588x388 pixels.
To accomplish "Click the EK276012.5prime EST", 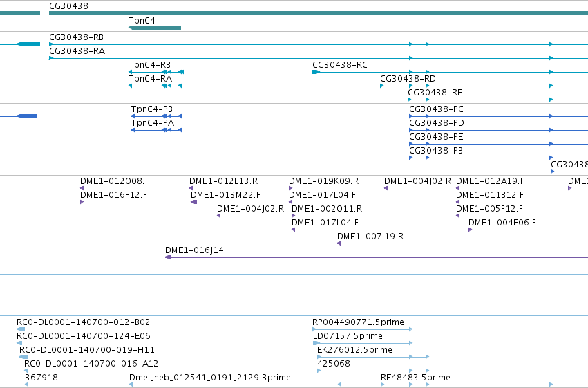I will pos(373,357).
